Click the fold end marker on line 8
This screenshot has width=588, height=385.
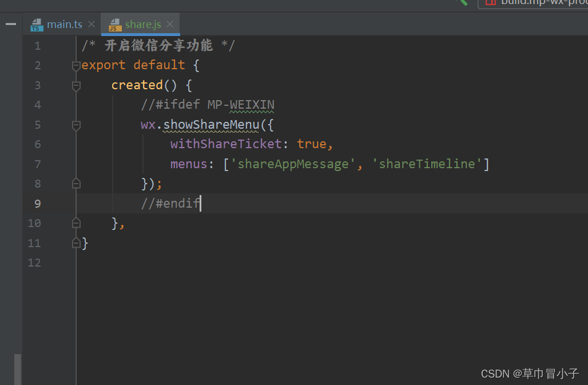(76, 183)
